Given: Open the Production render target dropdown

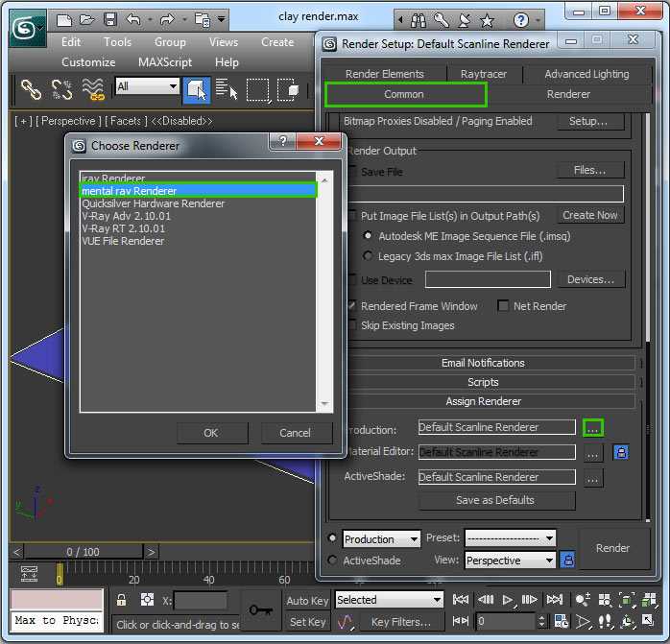Looking at the screenshot, I should 382,539.
